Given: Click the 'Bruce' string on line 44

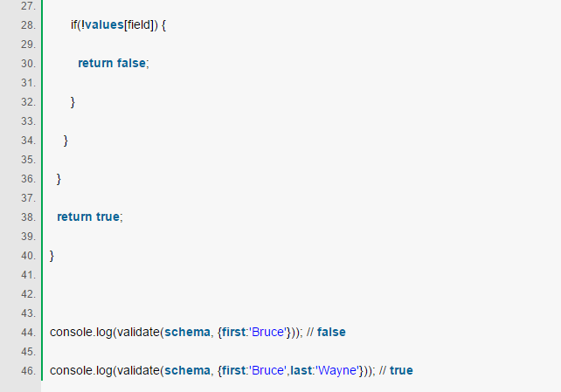Looking at the screenshot, I should (x=268, y=333).
